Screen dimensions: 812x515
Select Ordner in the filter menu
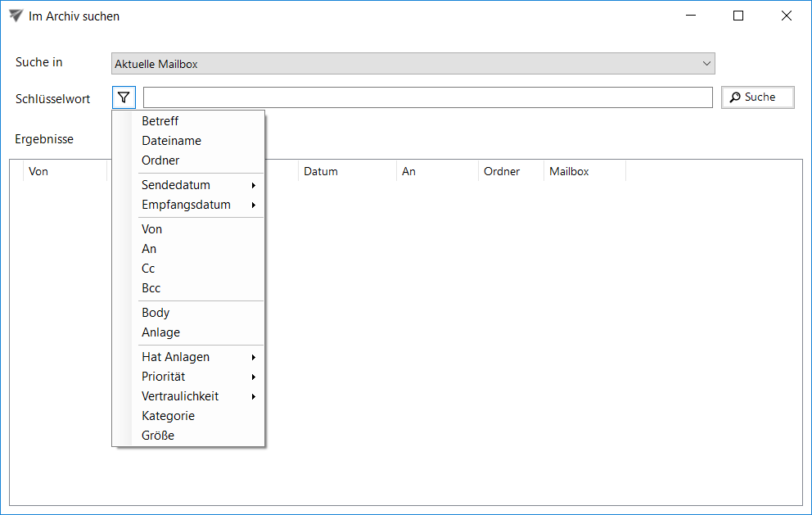(160, 160)
